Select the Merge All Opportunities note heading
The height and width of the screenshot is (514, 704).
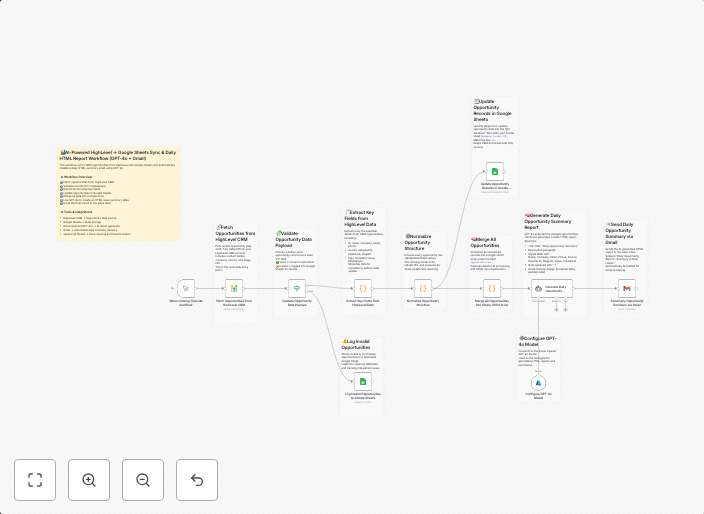pyautogui.click(x=485, y=242)
